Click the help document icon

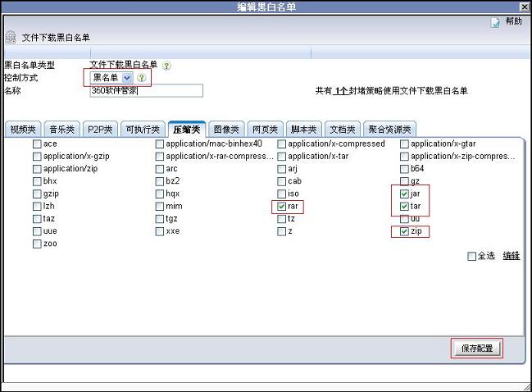tap(495, 23)
